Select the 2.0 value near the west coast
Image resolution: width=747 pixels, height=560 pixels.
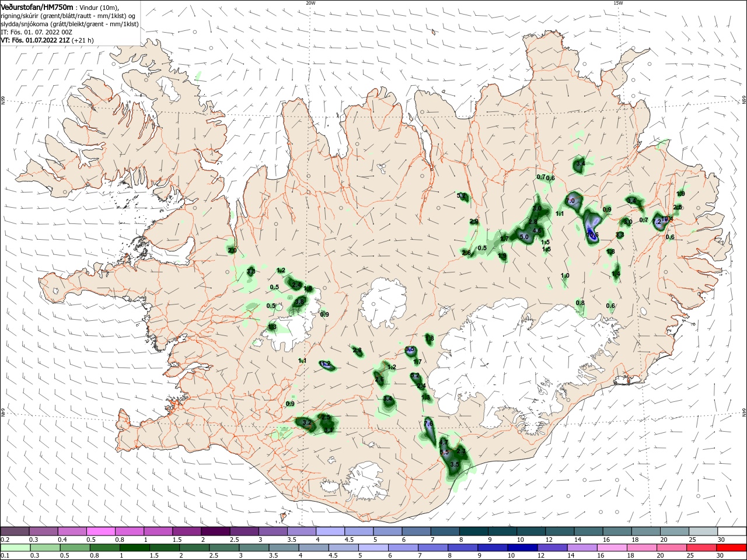[x=232, y=250]
